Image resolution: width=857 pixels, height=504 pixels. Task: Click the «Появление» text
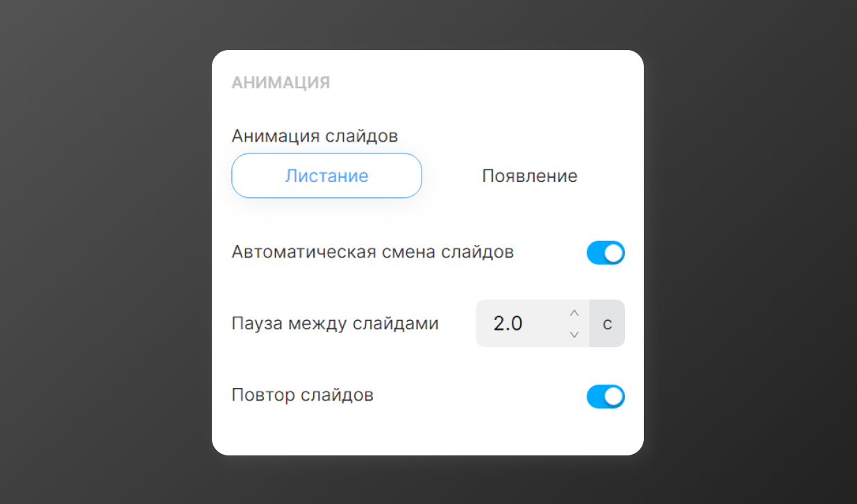(529, 176)
